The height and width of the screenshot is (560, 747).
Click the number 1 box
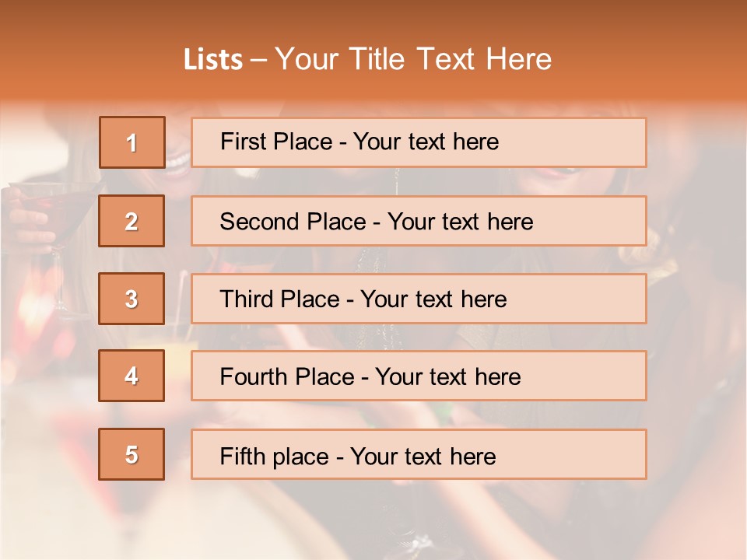(132, 142)
